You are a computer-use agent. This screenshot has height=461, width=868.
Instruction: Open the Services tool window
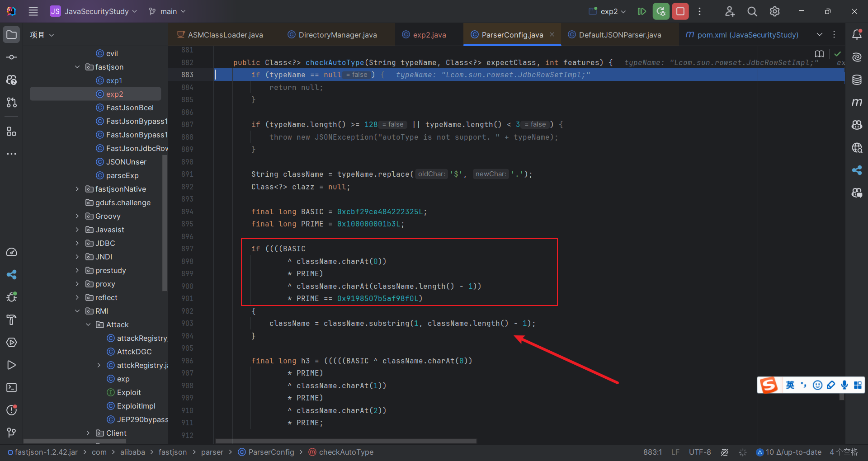point(12,342)
